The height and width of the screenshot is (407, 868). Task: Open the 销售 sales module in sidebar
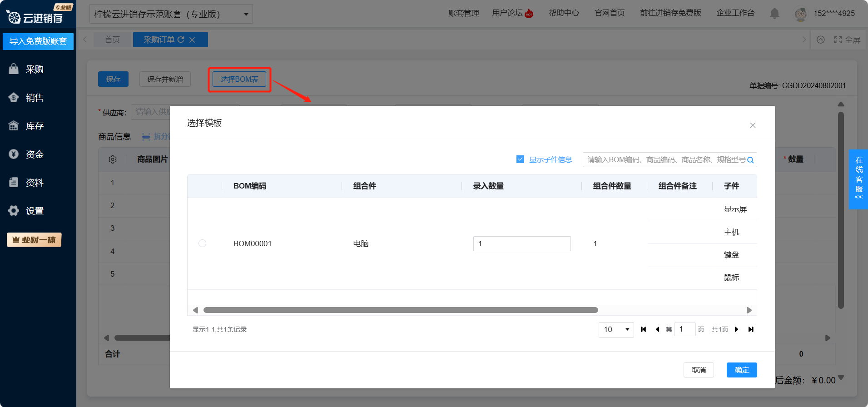pos(26,98)
